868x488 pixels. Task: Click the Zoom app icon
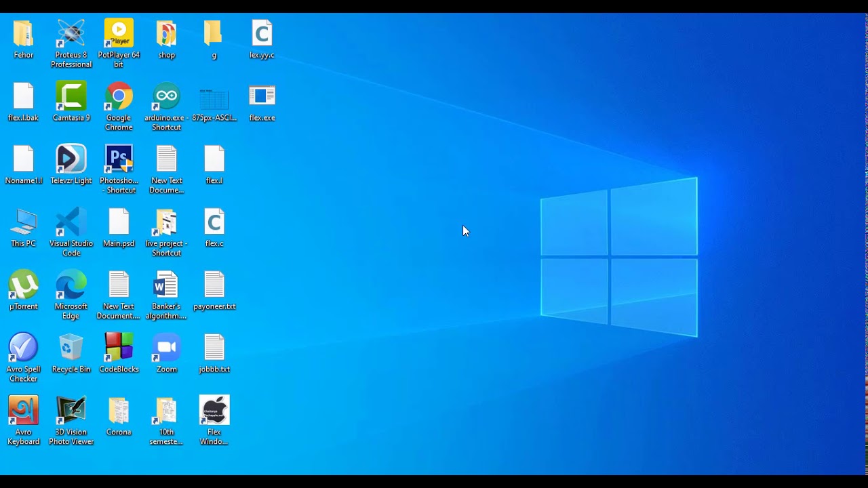[166, 348]
